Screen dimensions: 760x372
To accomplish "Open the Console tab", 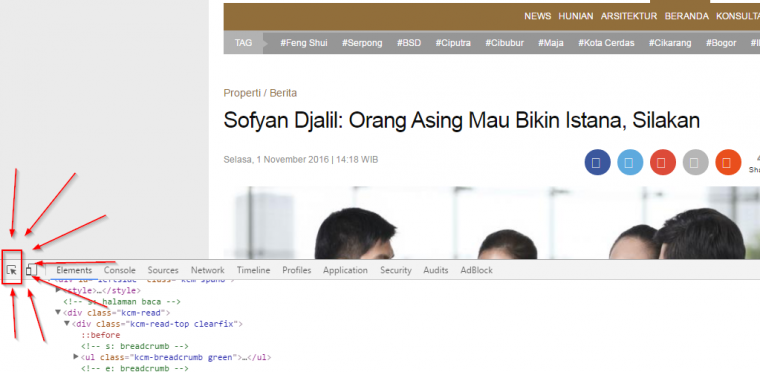I will click(x=120, y=270).
